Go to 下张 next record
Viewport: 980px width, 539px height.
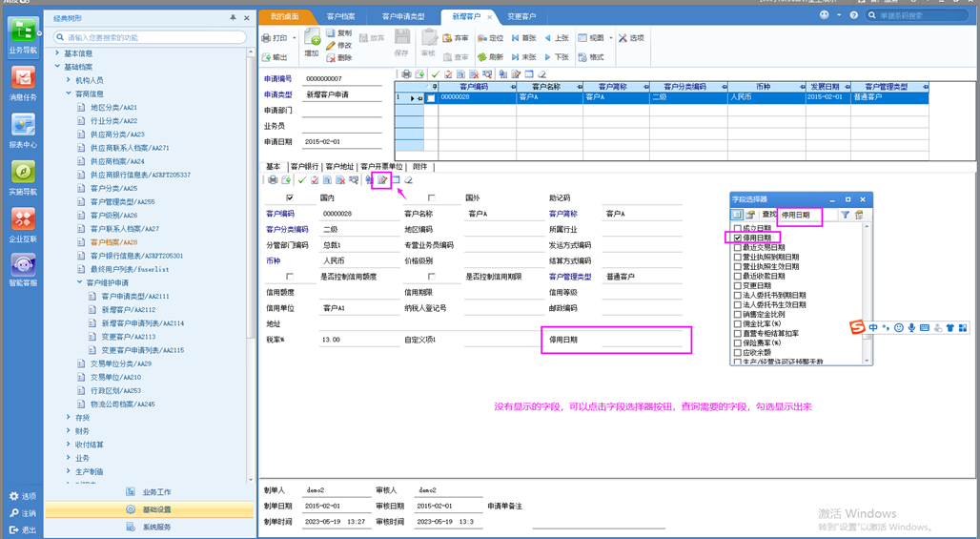(557, 57)
